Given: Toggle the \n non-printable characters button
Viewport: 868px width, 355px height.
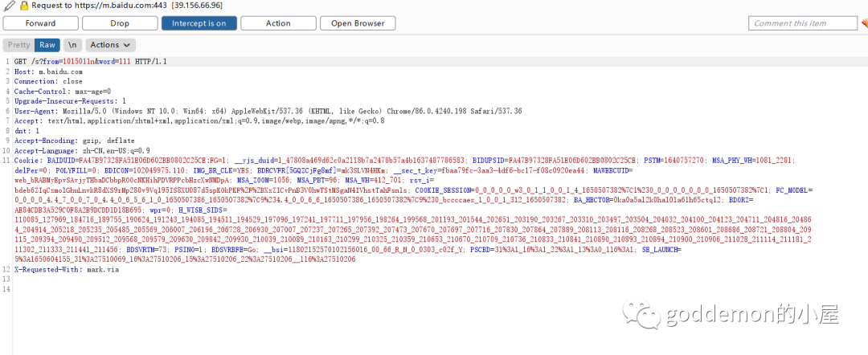Looking at the screenshot, I should (72, 45).
